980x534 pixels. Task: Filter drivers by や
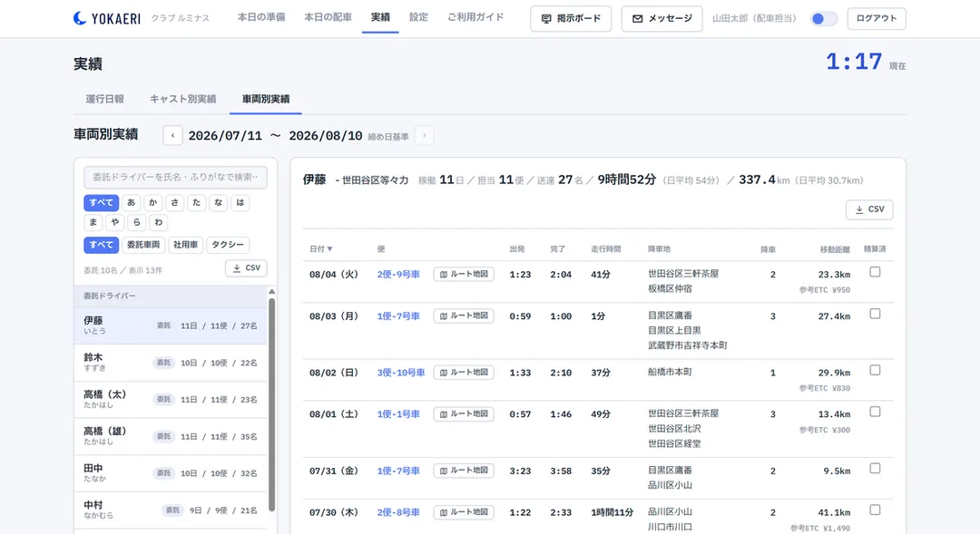[x=115, y=222]
